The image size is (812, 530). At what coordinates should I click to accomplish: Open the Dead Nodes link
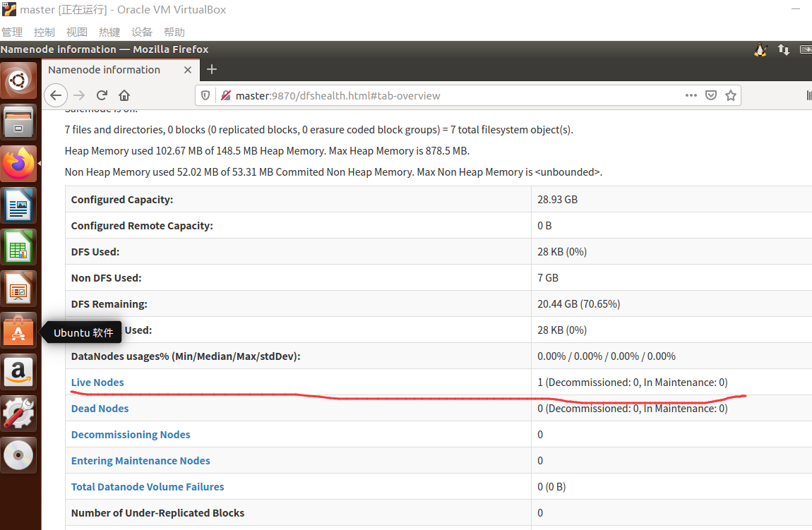(100, 409)
